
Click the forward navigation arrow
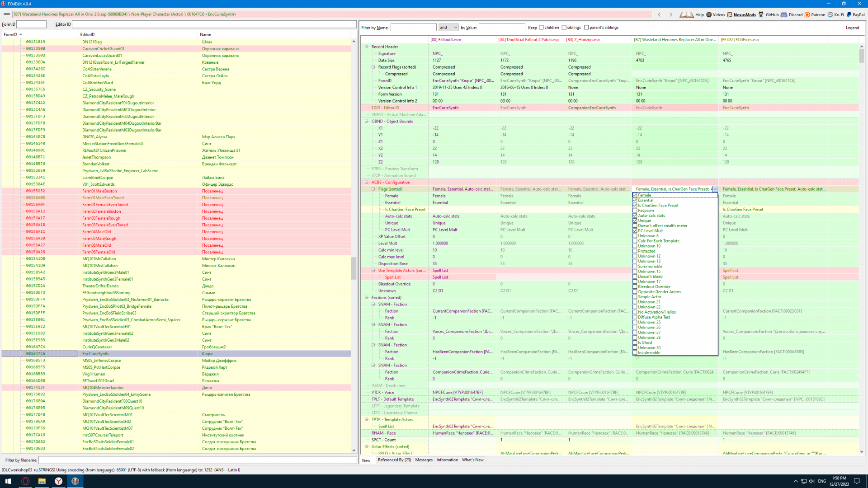671,14
